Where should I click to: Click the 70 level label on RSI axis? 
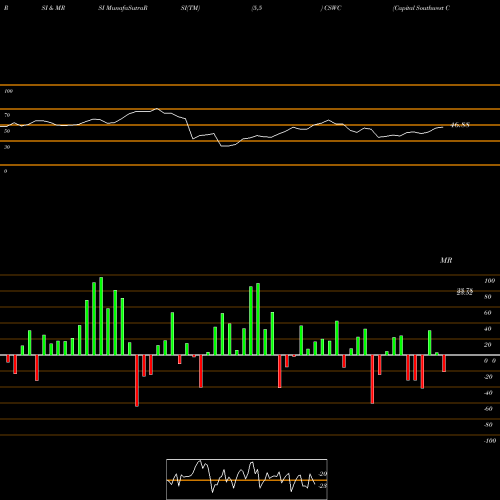click(7, 115)
